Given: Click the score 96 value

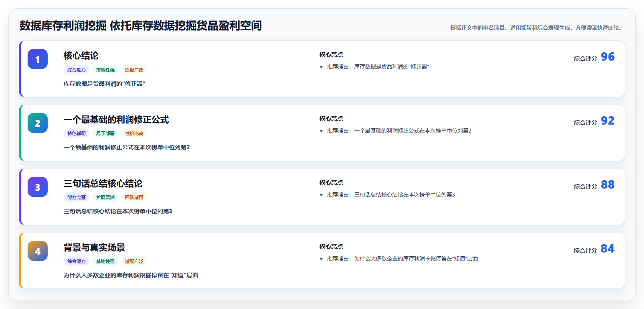Looking at the screenshot, I should pyautogui.click(x=608, y=57).
